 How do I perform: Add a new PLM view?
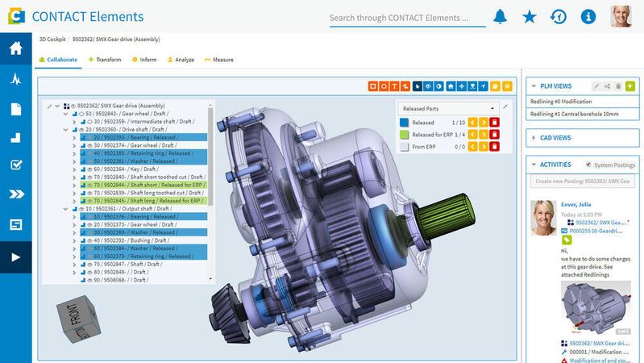[x=630, y=86]
